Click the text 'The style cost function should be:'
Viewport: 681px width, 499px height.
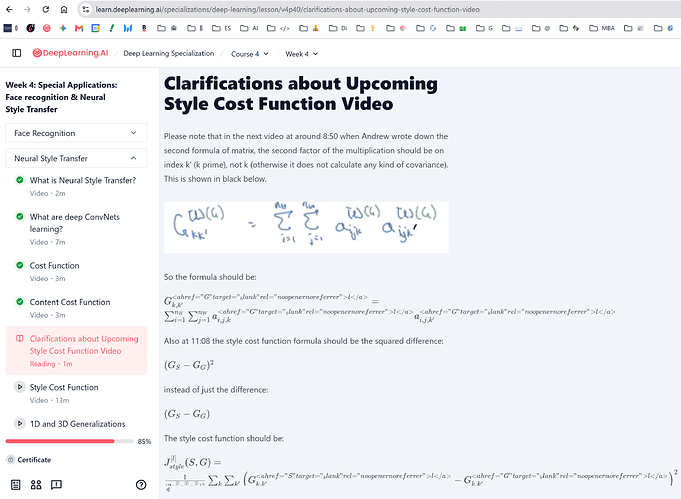click(x=224, y=439)
